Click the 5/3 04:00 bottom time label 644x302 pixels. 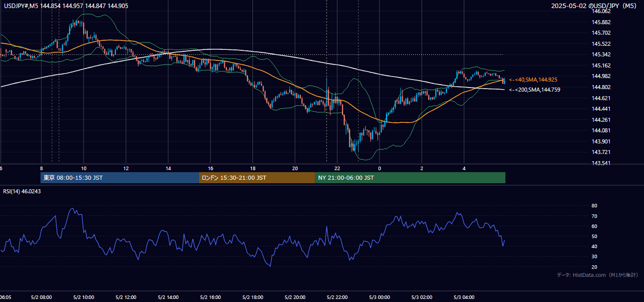(465, 297)
